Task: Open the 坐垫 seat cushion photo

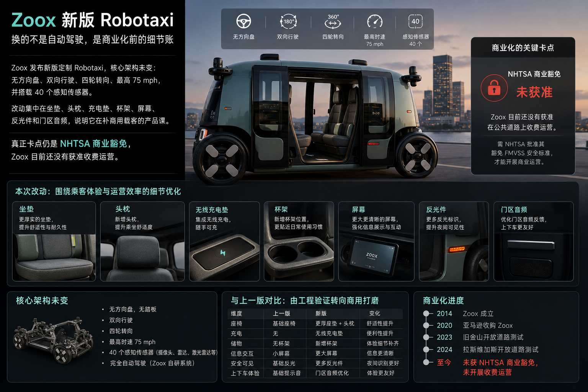Action: (54, 258)
